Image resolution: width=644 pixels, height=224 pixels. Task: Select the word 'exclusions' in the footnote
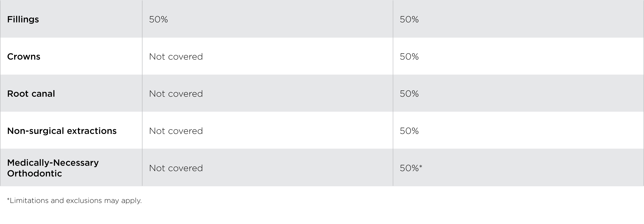point(84,201)
